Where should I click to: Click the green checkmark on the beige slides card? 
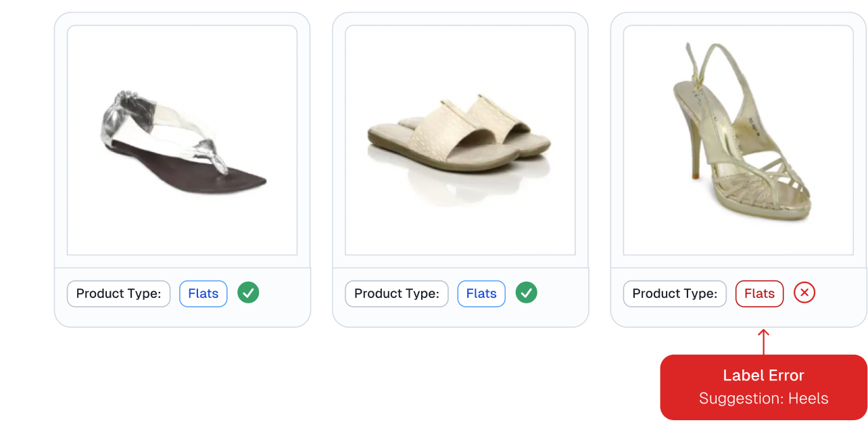point(527,293)
